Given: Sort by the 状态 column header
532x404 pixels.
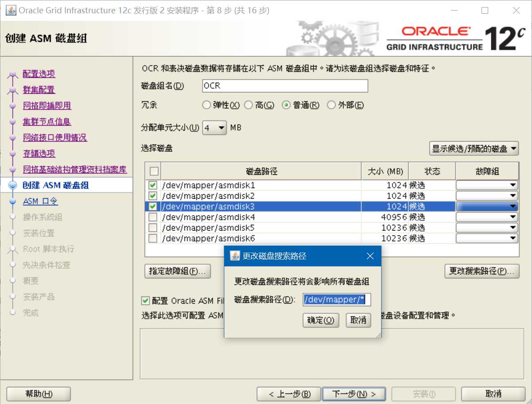Looking at the screenshot, I should (x=432, y=171).
